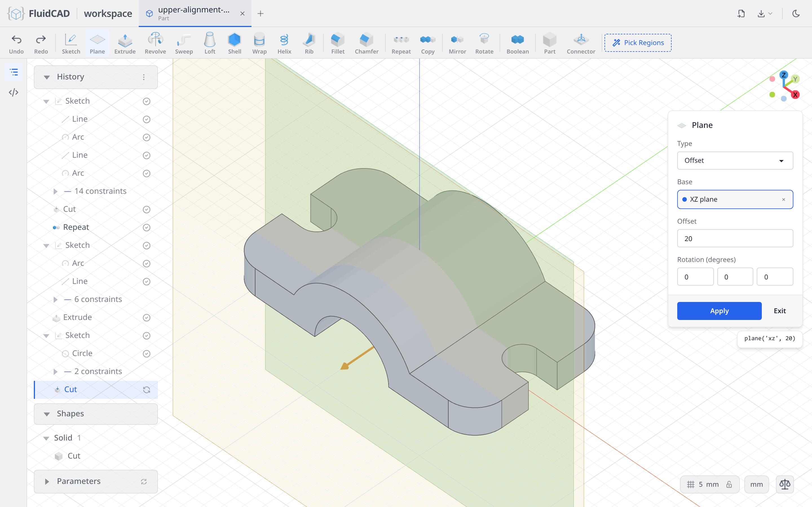
Task: Expand the Parameters panel
Action: tap(47, 482)
